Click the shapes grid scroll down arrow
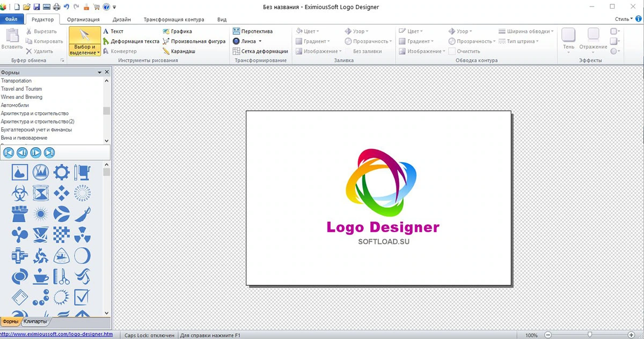 [x=107, y=313]
